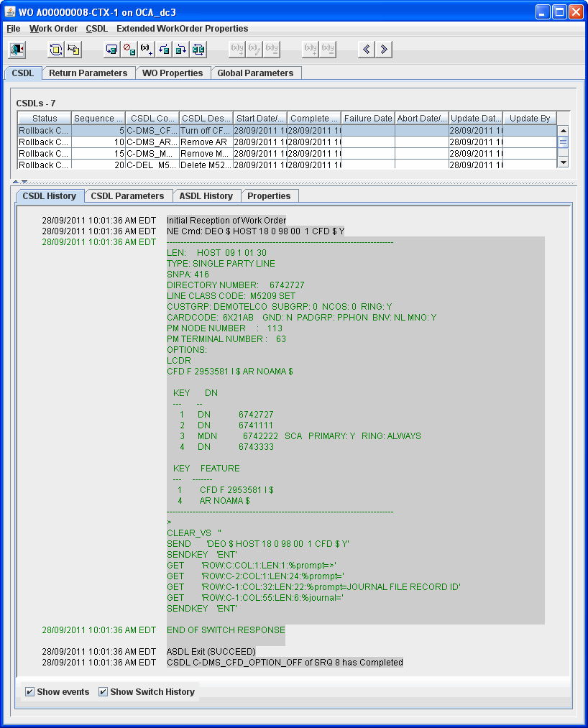
Task: Click the 'CSDLs - 7' label
Action: [x=36, y=103]
